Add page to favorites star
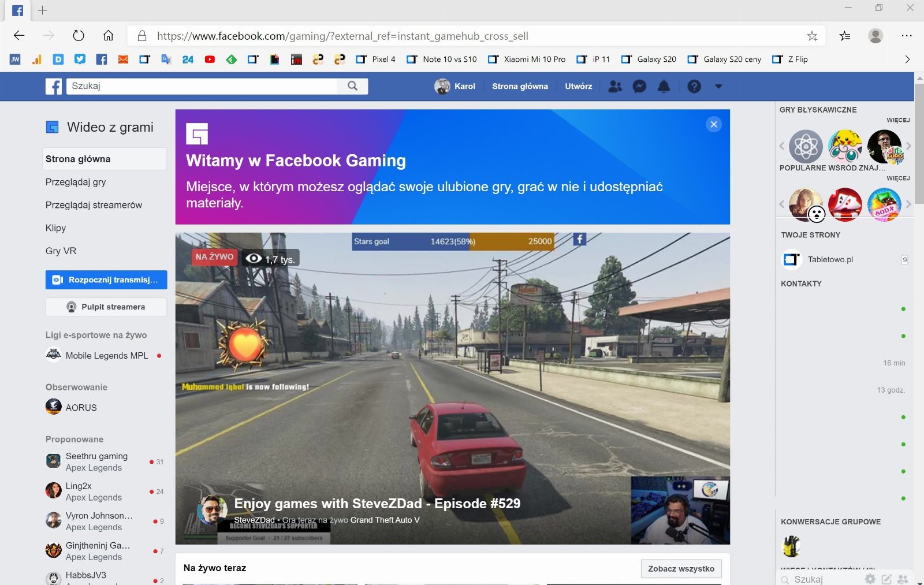Screen dimensions: 924x585 click(812, 36)
